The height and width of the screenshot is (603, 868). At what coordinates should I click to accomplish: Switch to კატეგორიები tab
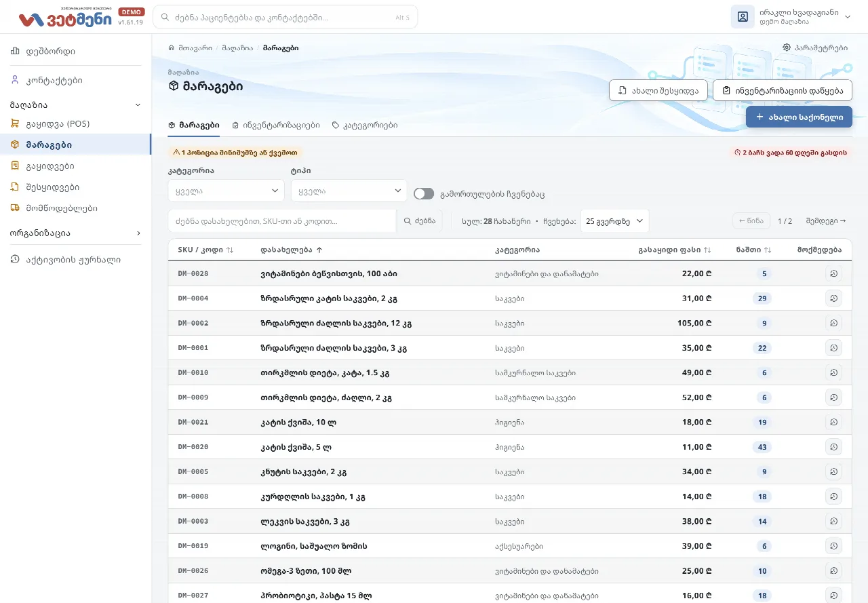pyautogui.click(x=365, y=125)
